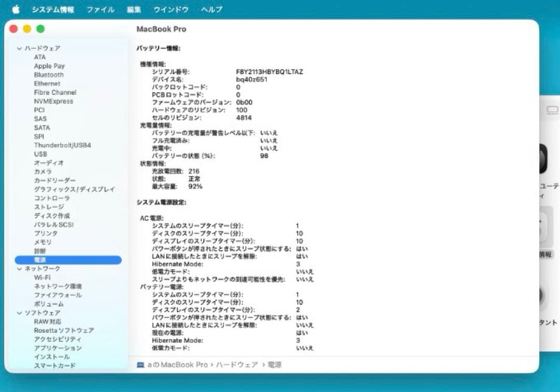Select Bluetooth in the sidebar
The height and width of the screenshot is (392, 560).
coord(49,75)
